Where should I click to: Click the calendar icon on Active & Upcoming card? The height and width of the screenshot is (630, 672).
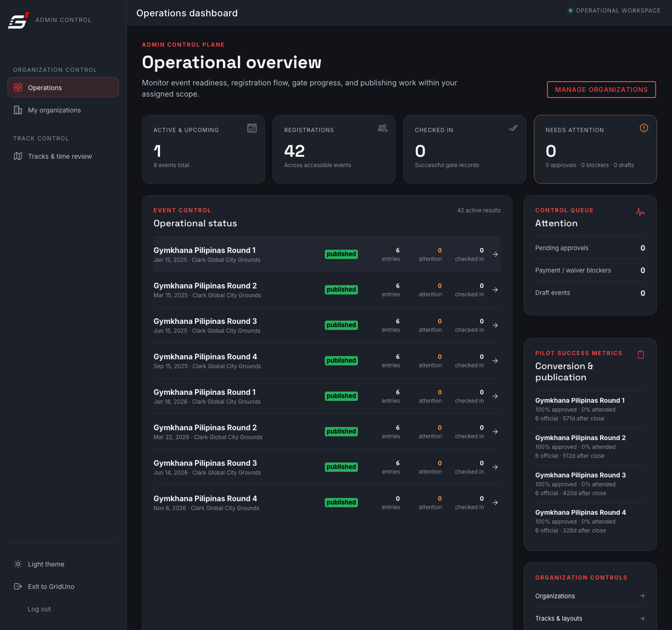252,128
